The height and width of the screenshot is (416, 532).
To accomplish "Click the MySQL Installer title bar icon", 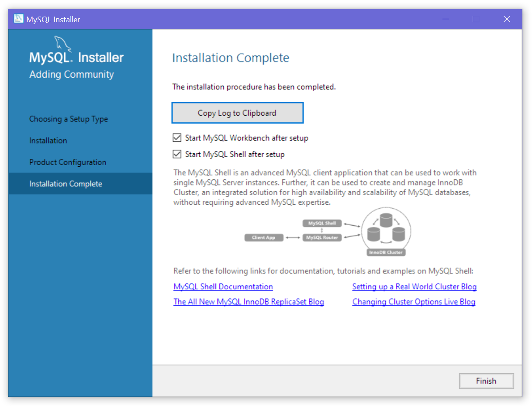I will (x=18, y=19).
